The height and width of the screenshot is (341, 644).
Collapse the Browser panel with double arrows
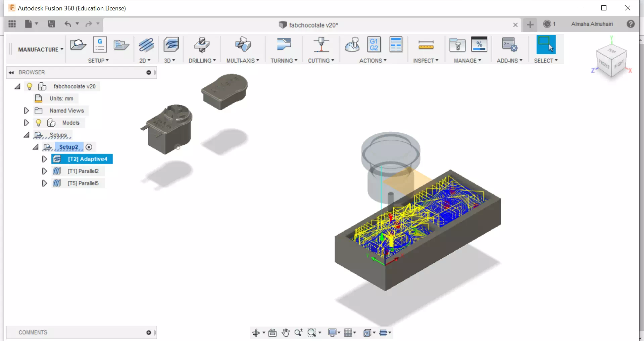click(11, 72)
